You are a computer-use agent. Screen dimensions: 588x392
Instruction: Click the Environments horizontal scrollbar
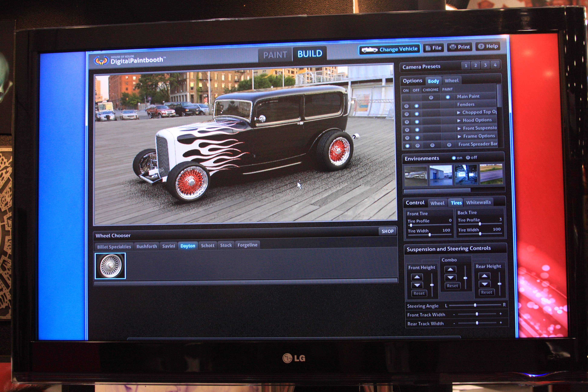437,191
